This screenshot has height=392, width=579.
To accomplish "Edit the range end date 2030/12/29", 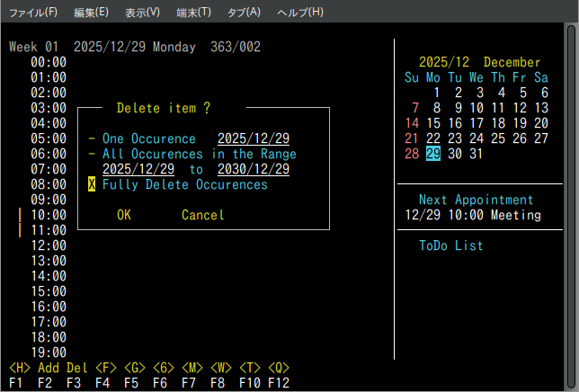I will click(x=253, y=169).
